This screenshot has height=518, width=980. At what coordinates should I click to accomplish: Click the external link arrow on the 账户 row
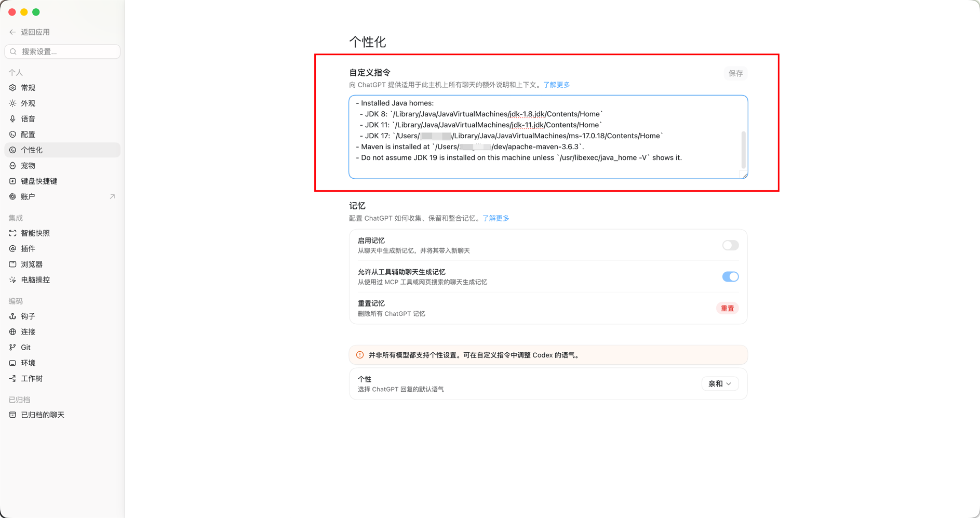point(112,197)
